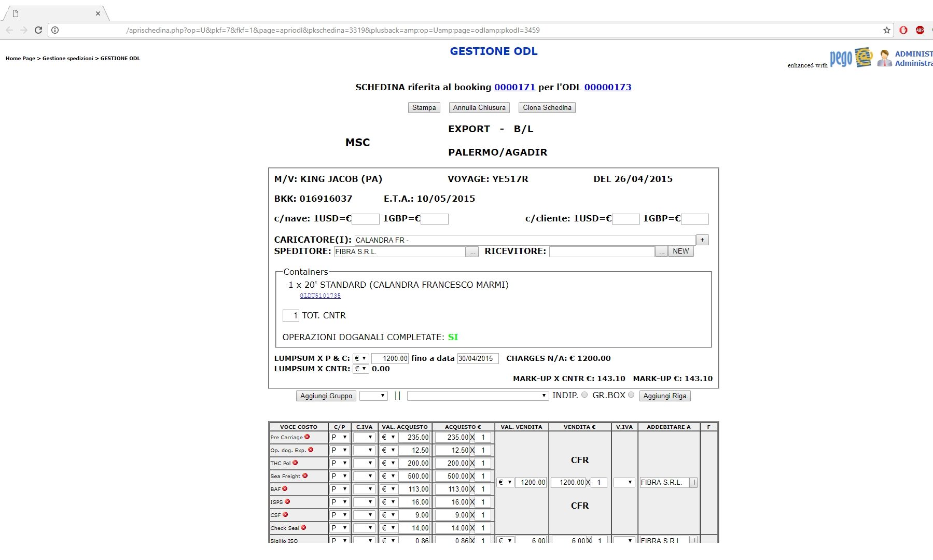Click the empty RICEVITORE field
933x560 pixels.
pyautogui.click(x=602, y=251)
